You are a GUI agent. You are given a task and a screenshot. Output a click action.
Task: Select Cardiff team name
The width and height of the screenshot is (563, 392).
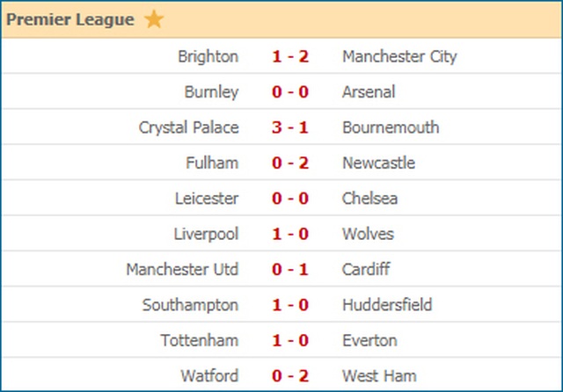coord(366,269)
